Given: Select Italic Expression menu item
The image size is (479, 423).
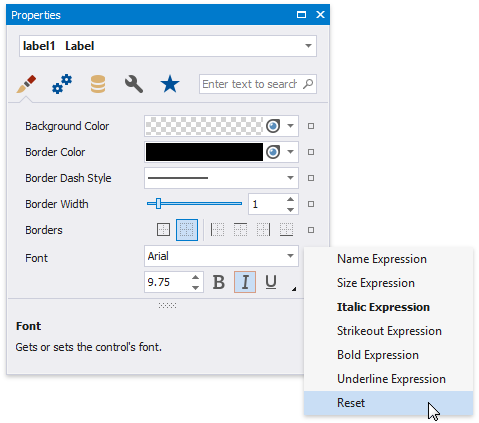Looking at the screenshot, I should tap(389, 307).
